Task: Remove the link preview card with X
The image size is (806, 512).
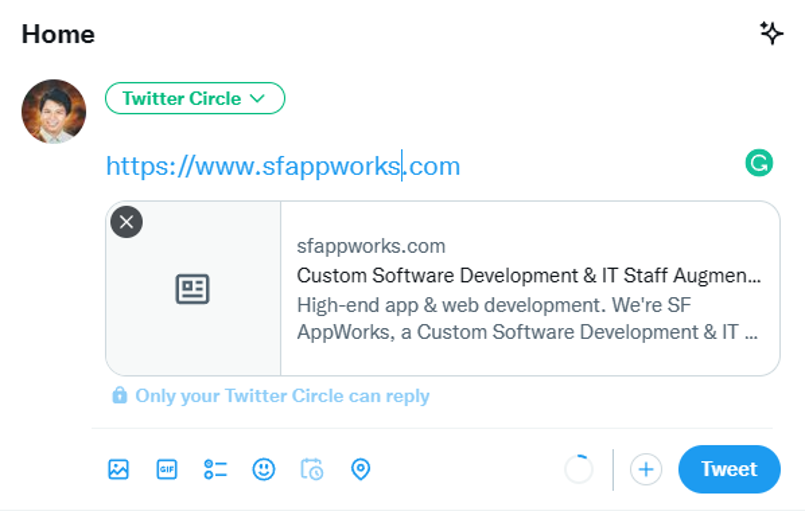Action: click(x=126, y=222)
